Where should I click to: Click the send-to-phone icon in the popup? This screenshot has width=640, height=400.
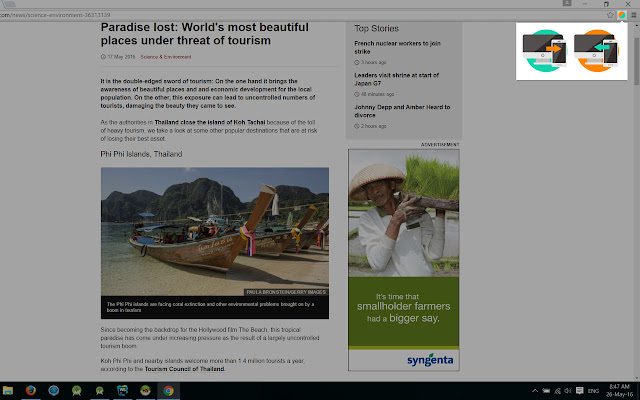click(547, 47)
